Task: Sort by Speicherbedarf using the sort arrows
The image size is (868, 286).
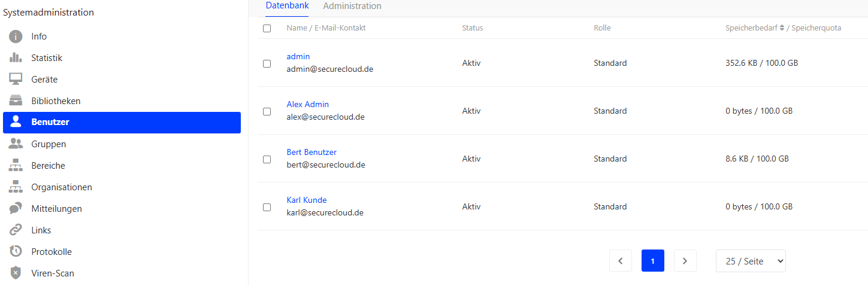Action: pos(782,28)
